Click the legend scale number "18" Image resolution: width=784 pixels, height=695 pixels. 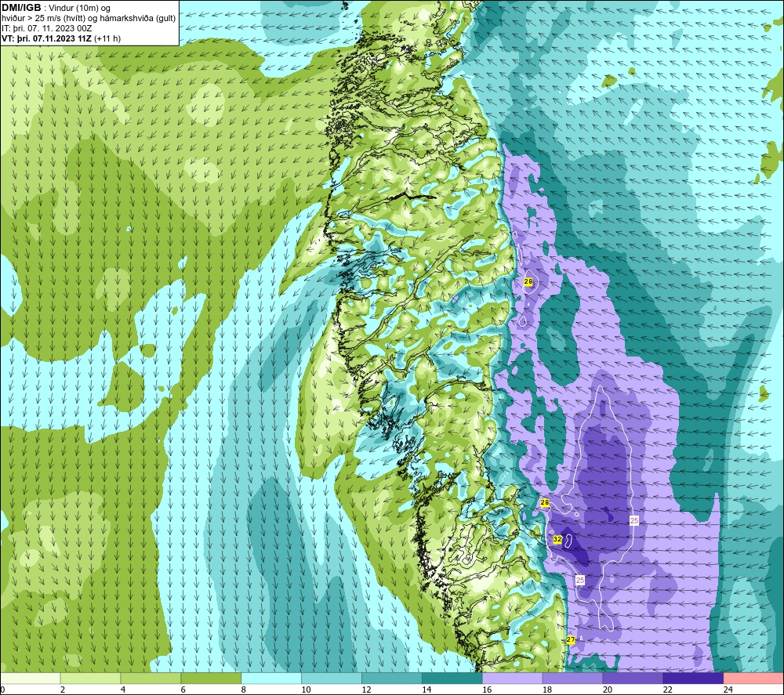pos(547,690)
